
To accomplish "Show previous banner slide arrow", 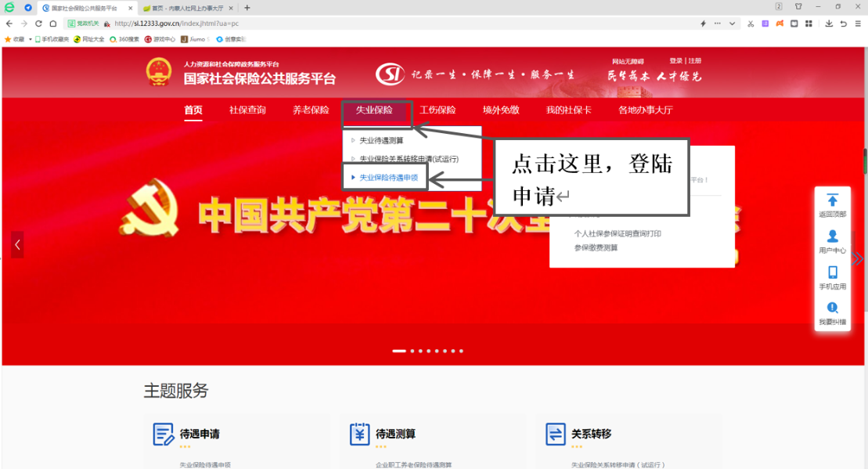I will click(x=17, y=244).
